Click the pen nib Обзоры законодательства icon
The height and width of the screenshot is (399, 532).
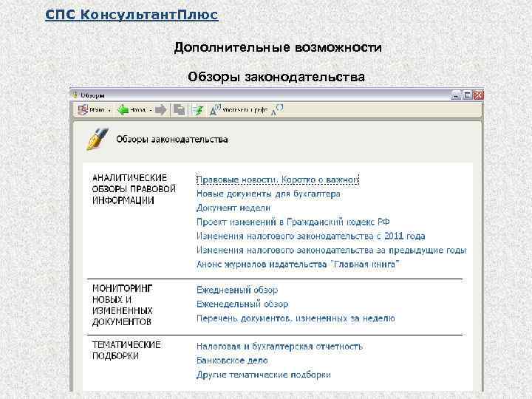pos(98,139)
